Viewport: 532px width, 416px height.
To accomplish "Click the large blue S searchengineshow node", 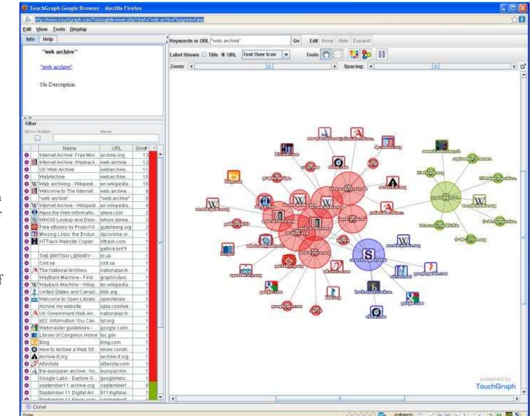I will point(368,255).
